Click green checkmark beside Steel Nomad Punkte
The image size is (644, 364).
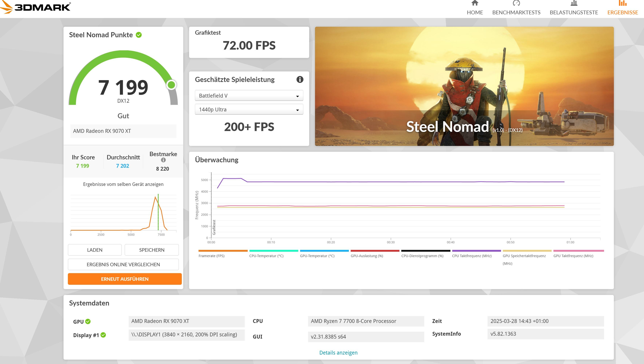[x=139, y=35]
